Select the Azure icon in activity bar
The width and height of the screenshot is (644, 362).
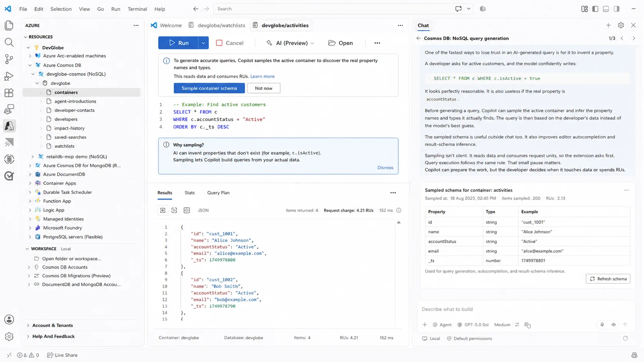pos(9,126)
